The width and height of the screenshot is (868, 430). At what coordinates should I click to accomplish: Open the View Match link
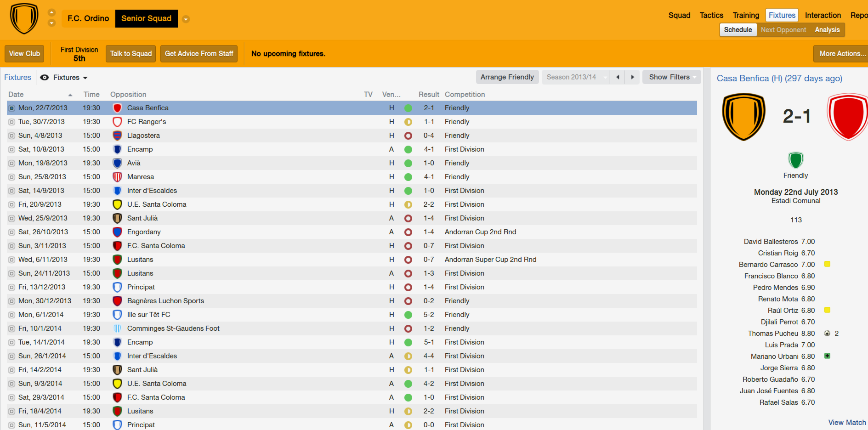click(x=847, y=422)
